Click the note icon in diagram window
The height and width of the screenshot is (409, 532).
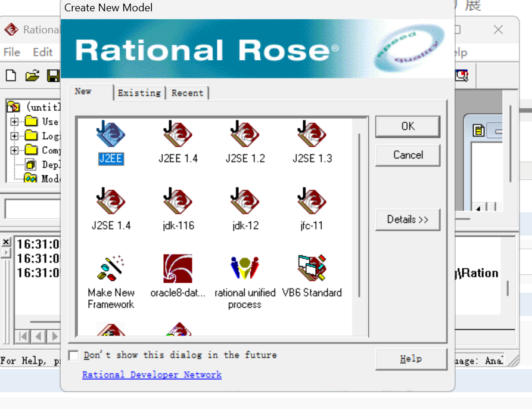point(478,131)
